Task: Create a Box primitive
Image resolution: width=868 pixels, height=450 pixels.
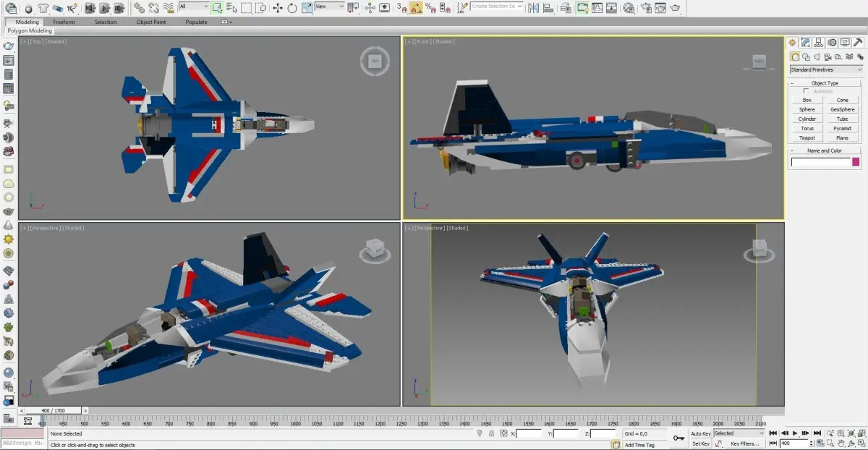Action: [x=807, y=100]
